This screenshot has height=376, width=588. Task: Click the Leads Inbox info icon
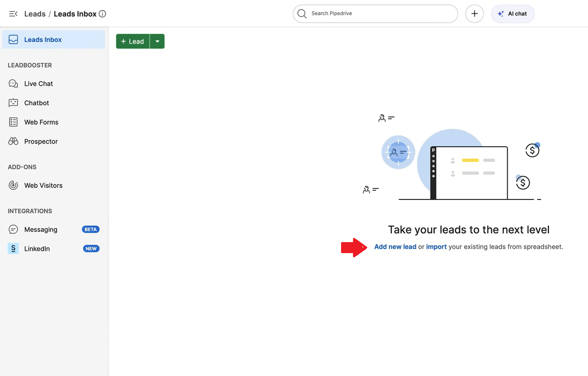pyautogui.click(x=102, y=14)
